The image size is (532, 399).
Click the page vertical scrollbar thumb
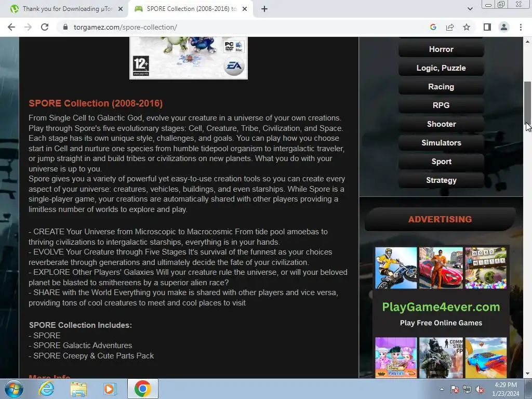pyautogui.click(x=528, y=103)
